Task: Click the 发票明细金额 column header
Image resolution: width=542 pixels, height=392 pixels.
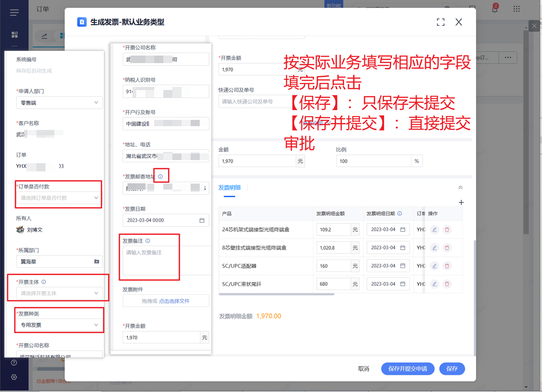Action: pyautogui.click(x=330, y=214)
